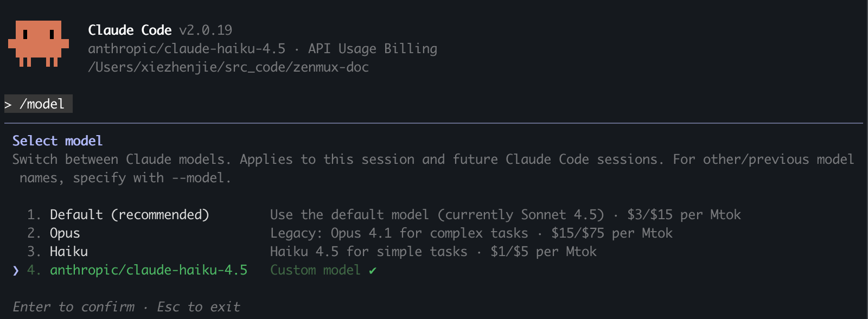
Task: Select the Opus model option
Action: [65, 233]
